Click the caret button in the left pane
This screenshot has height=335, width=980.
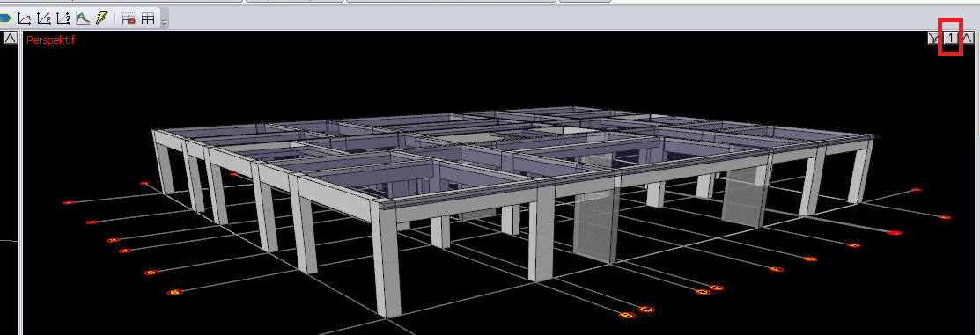coord(10,38)
